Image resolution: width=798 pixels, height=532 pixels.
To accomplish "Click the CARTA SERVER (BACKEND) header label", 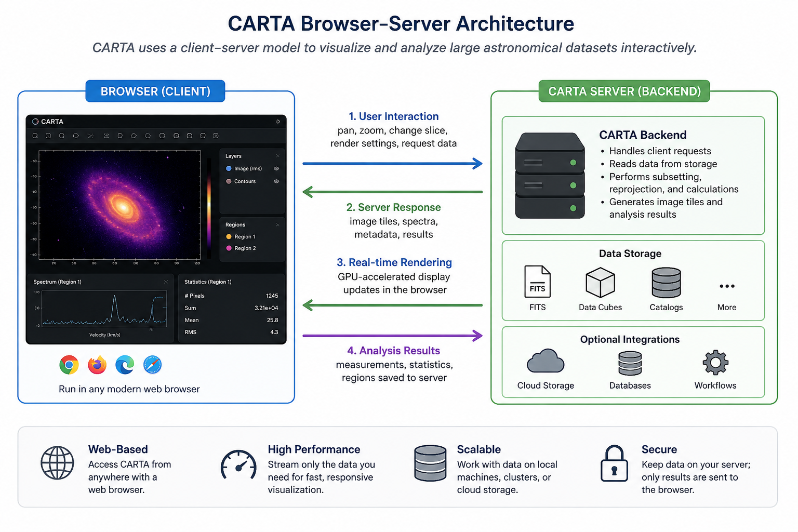I will coord(624,91).
